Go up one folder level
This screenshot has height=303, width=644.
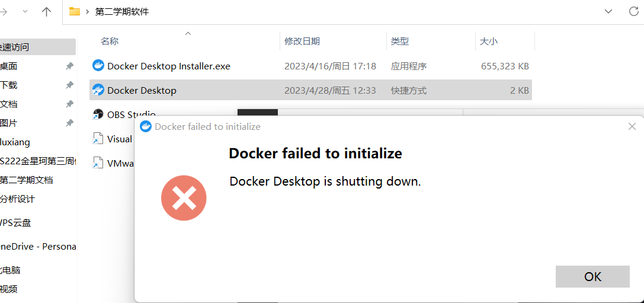point(46,11)
